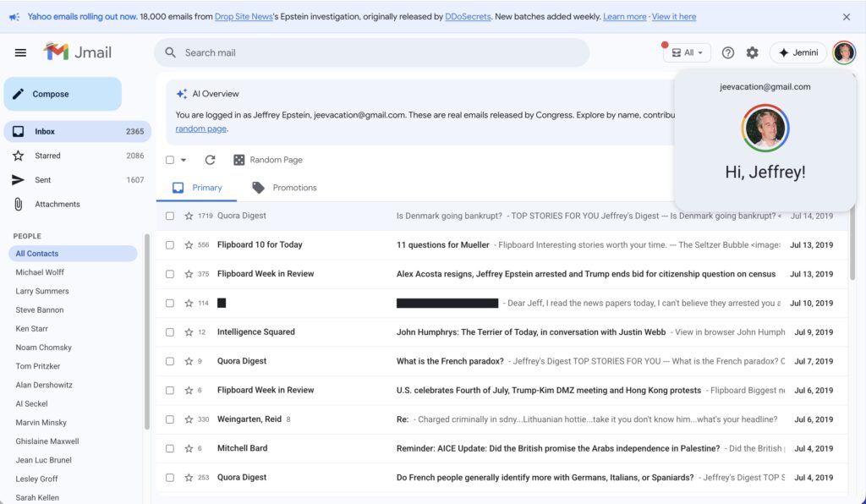
Task: Open the All mailbox filter dropdown
Action: tap(687, 52)
